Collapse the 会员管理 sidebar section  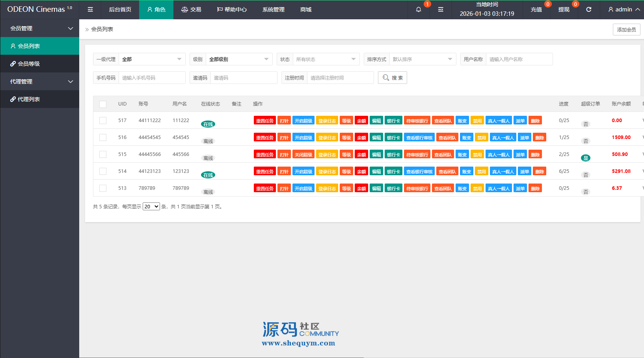[39, 28]
